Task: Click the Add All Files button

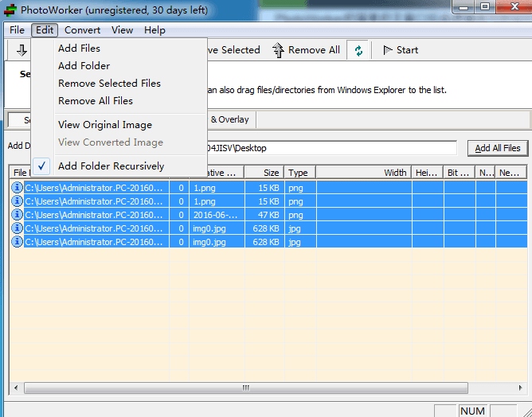Action: pos(497,148)
